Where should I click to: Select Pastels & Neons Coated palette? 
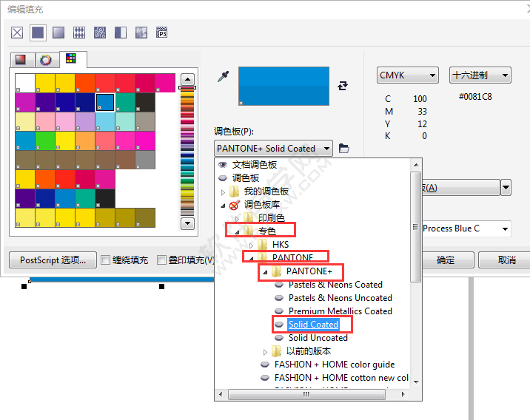coord(335,285)
